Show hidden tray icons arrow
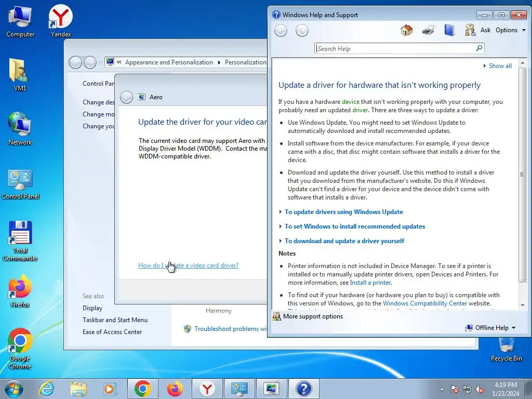 (442, 389)
